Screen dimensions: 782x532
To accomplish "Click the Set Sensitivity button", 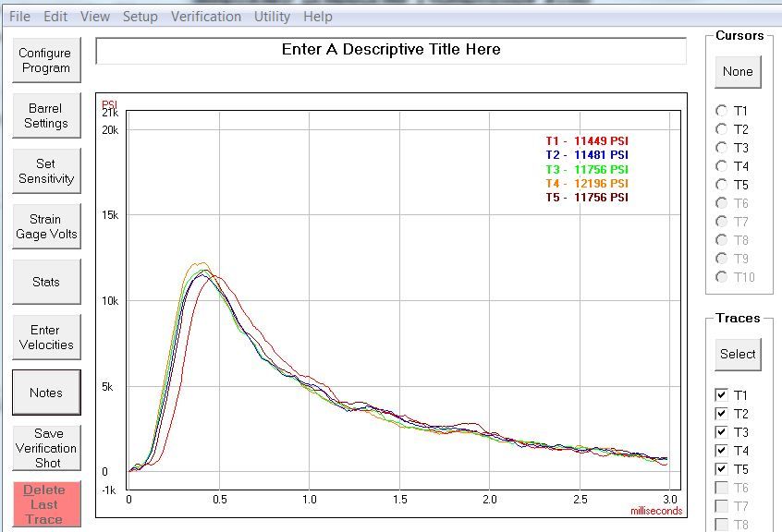I will [45, 172].
